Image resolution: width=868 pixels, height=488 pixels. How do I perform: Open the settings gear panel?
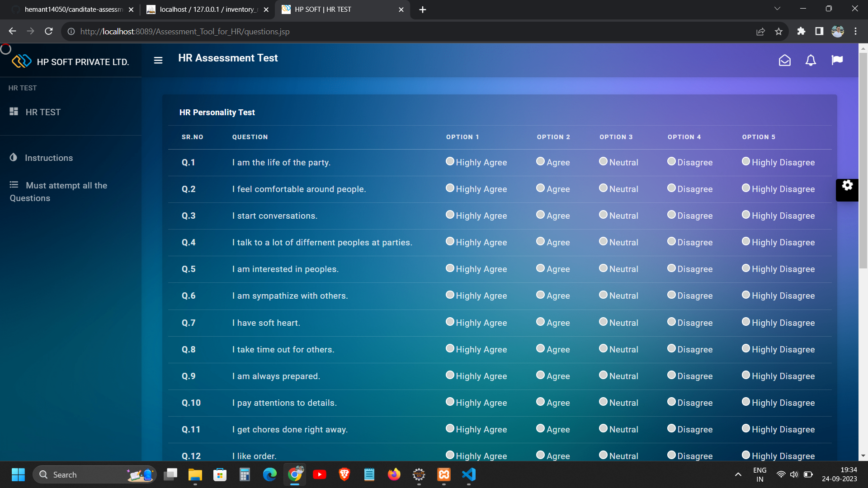(x=847, y=185)
